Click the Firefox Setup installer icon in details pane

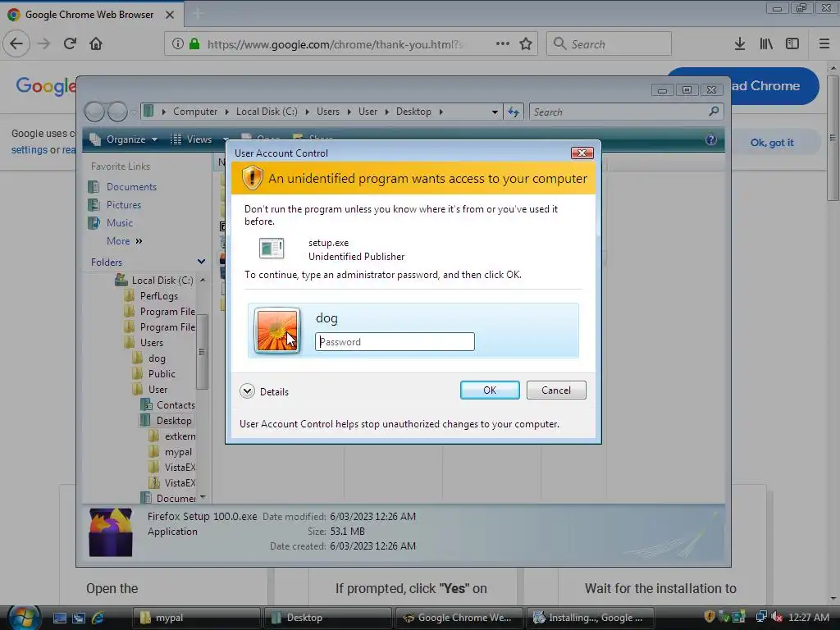click(111, 532)
